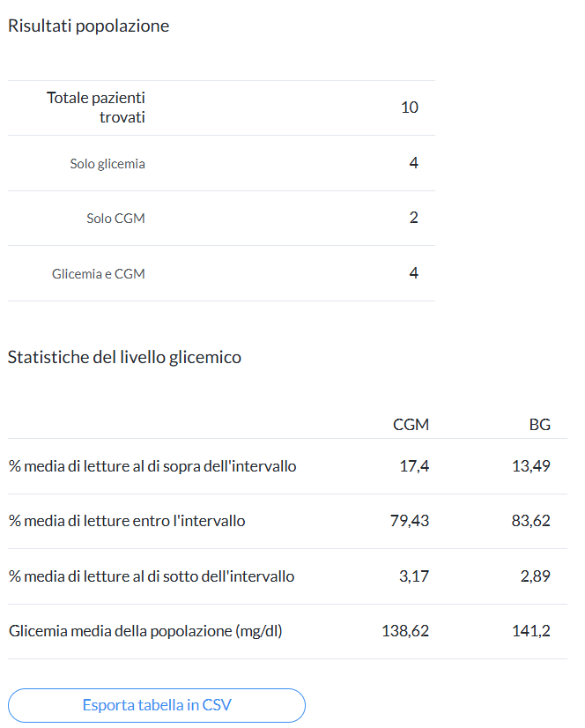Screen dimensions: 585x728
Task: Select the Glicemia e CGM count of 4
Action: (414, 272)
